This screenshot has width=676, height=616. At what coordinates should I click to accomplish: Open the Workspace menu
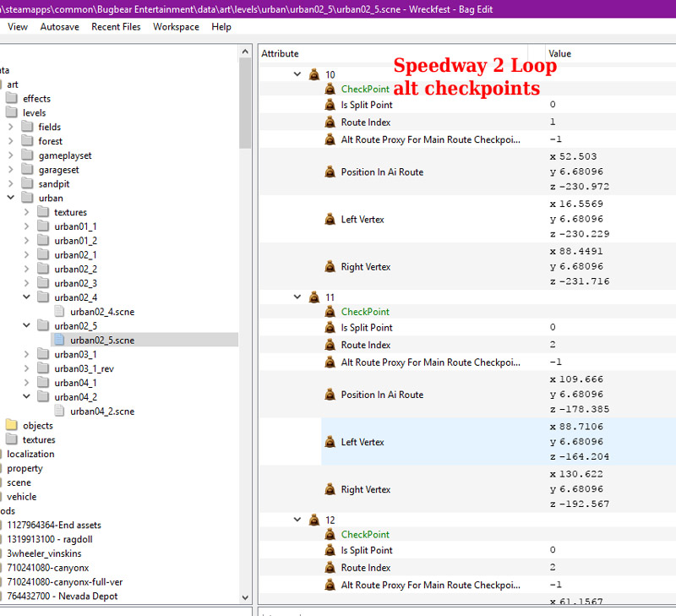click(176, 27)
